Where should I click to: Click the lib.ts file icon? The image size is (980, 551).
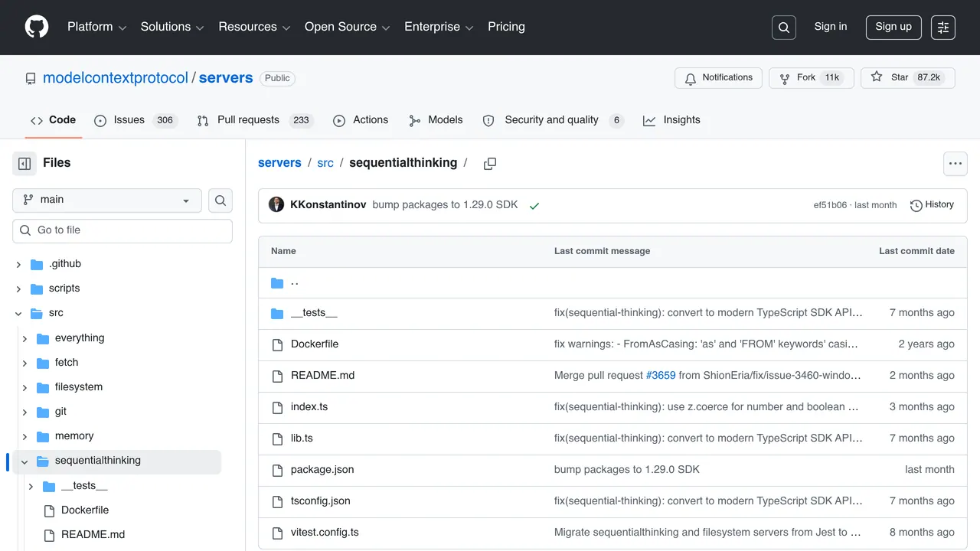[277, 439]
